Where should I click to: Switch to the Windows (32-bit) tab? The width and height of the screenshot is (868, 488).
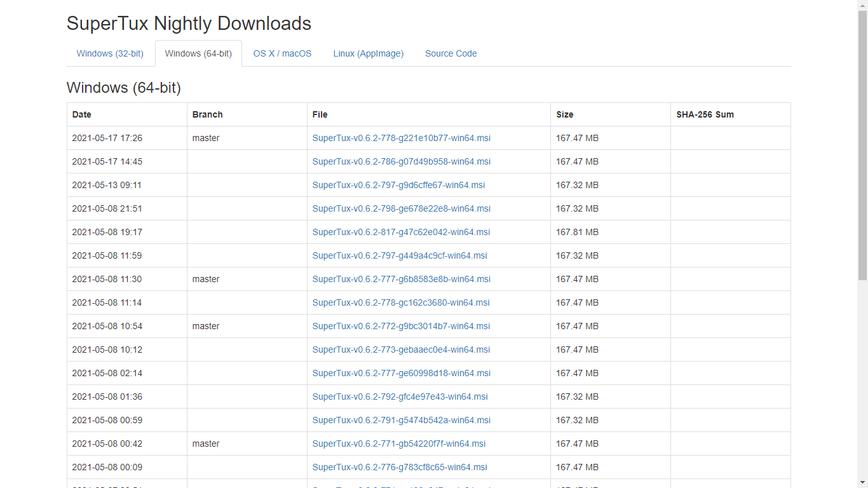coord(110,53)
